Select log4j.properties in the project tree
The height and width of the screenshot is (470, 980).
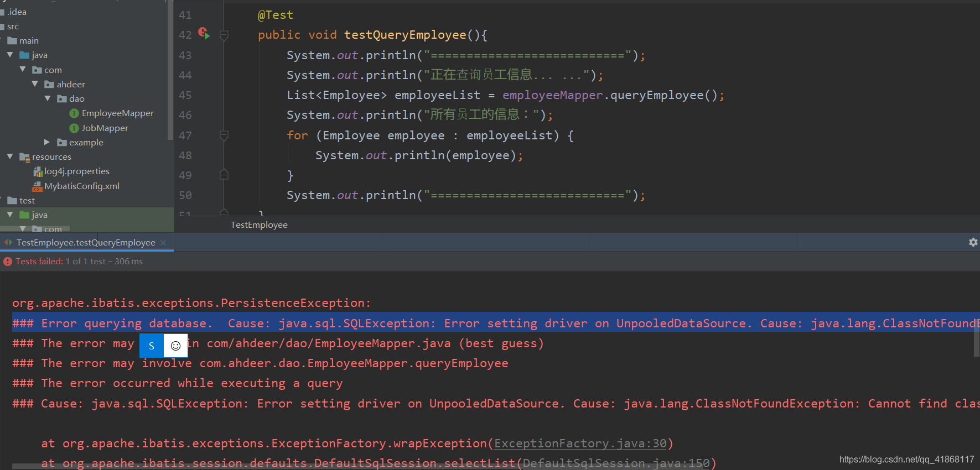click(77, 171)
